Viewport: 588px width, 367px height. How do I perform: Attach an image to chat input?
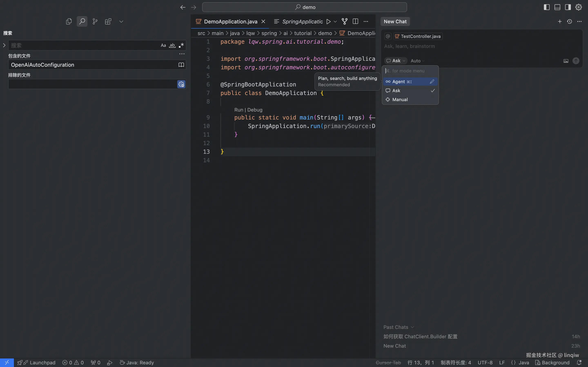(566, 61)
